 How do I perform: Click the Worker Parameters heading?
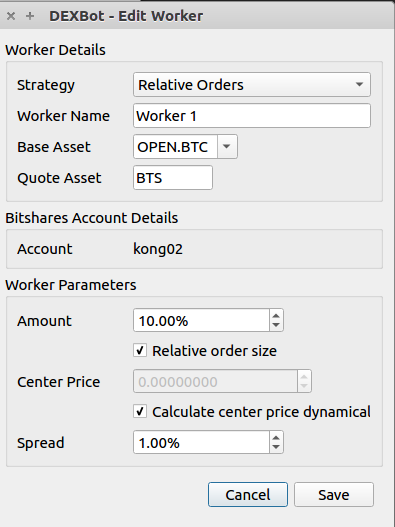click(x=71, y=285)
